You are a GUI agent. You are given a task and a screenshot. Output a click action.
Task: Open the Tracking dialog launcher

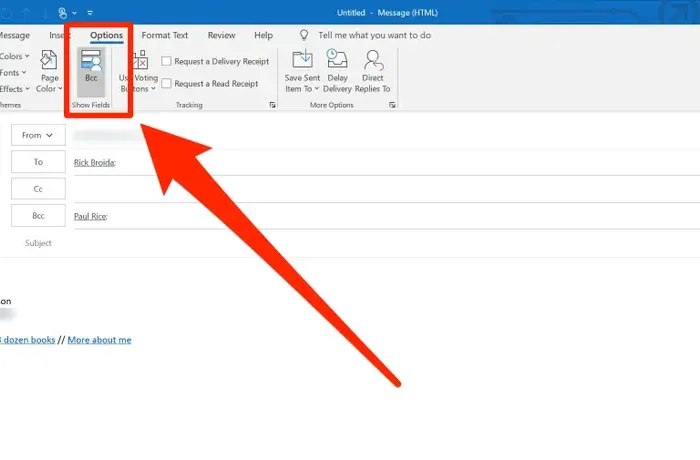tap(272, 105)
